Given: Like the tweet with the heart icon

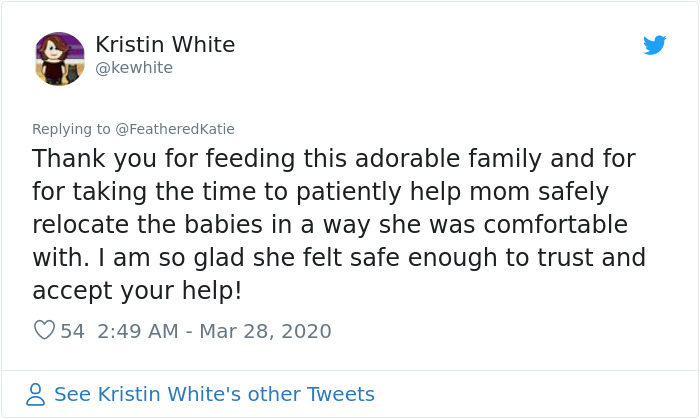Looking at the screenshot, I should [x=44, y=330].
